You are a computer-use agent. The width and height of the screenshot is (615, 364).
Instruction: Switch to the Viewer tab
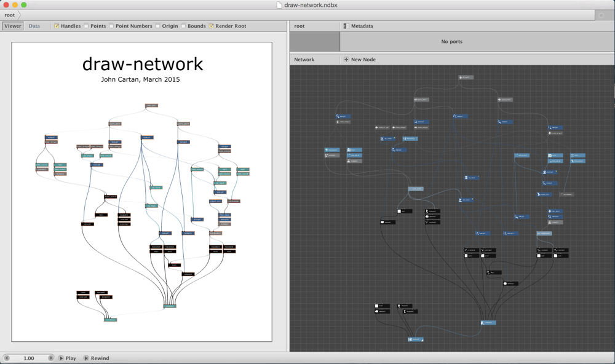[12, 26]
